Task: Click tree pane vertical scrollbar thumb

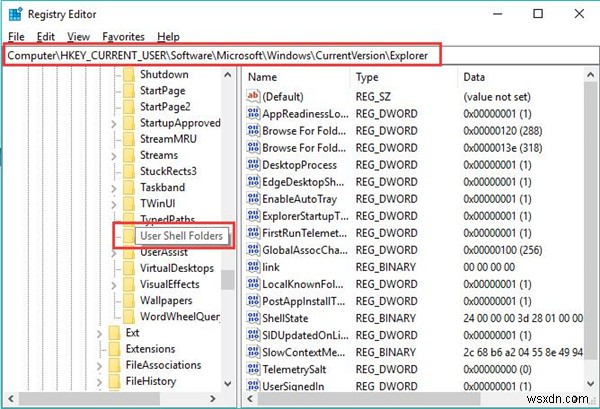Action: [228, 280]
